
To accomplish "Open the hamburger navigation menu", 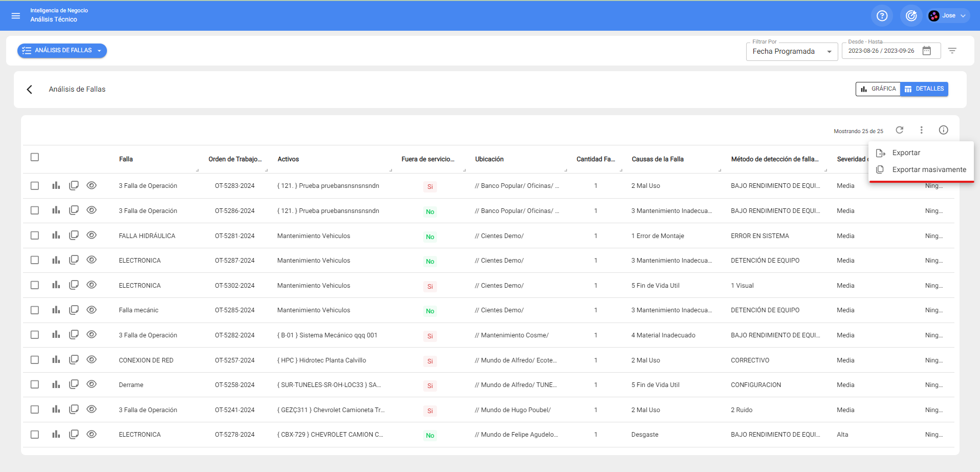I will pyautogui.click(x=16, y=16).
